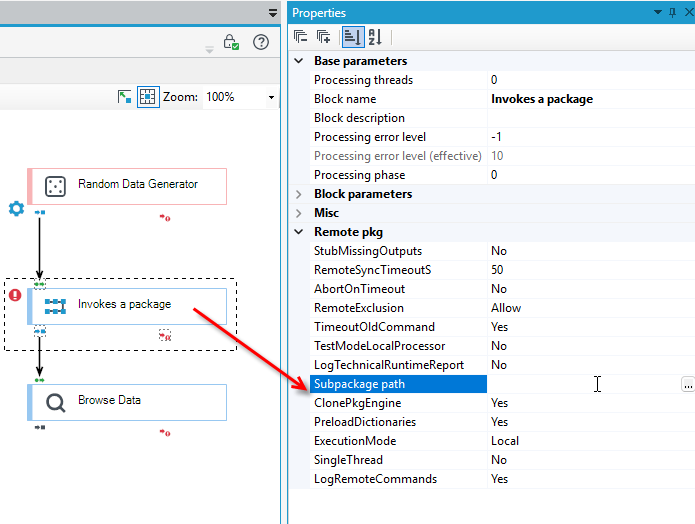
Task: Click the magnifier icon on Browse Data
Action: [55, 403]
